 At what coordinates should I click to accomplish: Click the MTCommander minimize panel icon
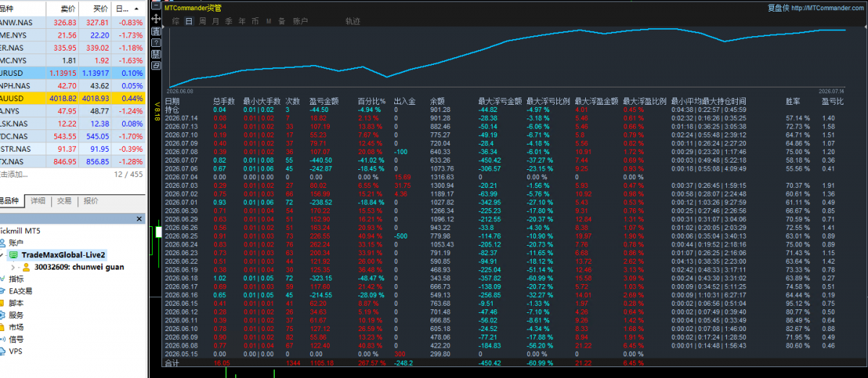(x=156, y=6)
